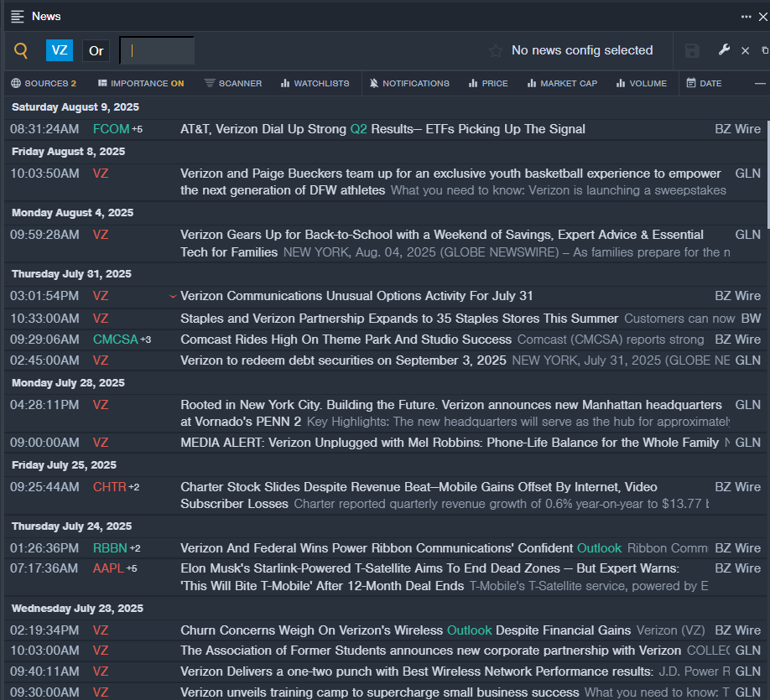Image resolution: width=770 pixels, height=700 pixels.
Task: Click the FCOM ticker symbol
Action: click(111, 129)
